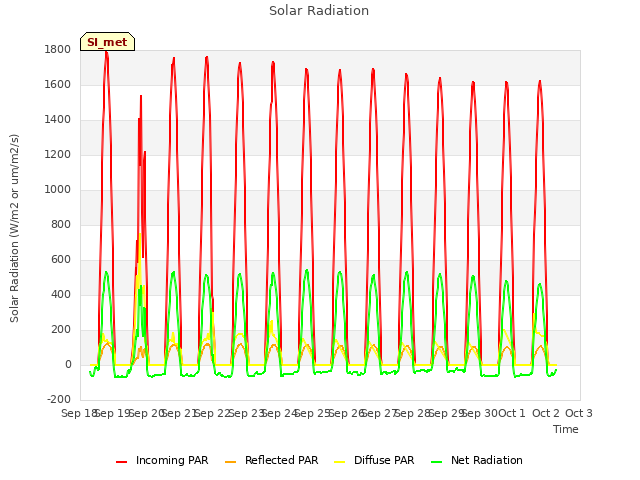Click the Oct 2 x-axis date label

point(546,413)
